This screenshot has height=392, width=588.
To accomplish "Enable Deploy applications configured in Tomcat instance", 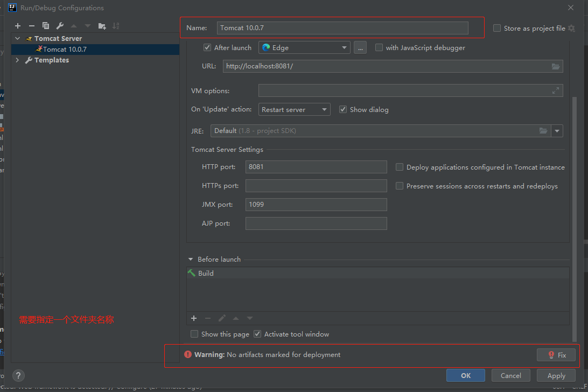I will coord(400,167).
